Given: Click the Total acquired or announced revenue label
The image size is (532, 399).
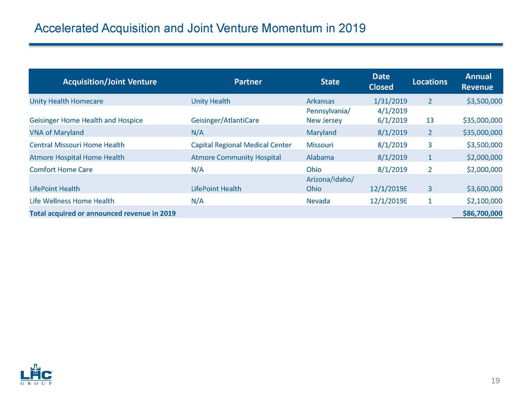Looking at the screenshot, I should coord(102,213).
